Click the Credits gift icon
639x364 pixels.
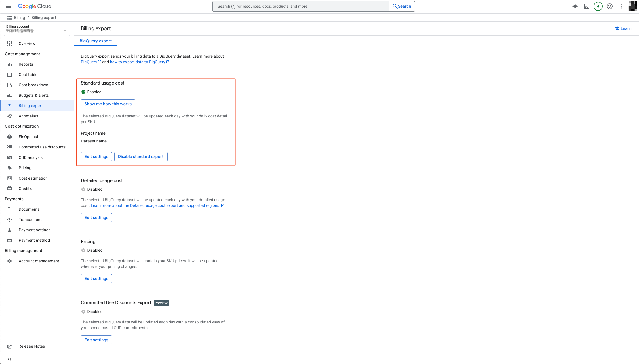click(x=9, y=188)
